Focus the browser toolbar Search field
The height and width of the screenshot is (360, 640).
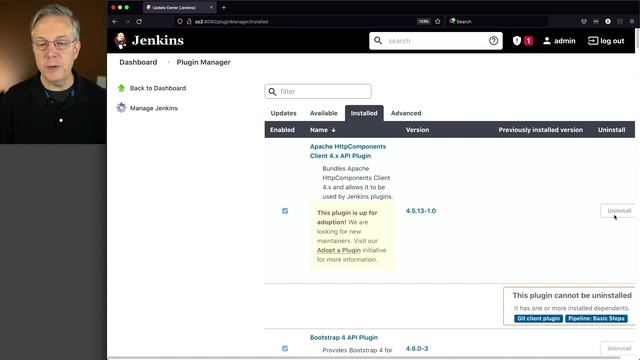(498, 21)
